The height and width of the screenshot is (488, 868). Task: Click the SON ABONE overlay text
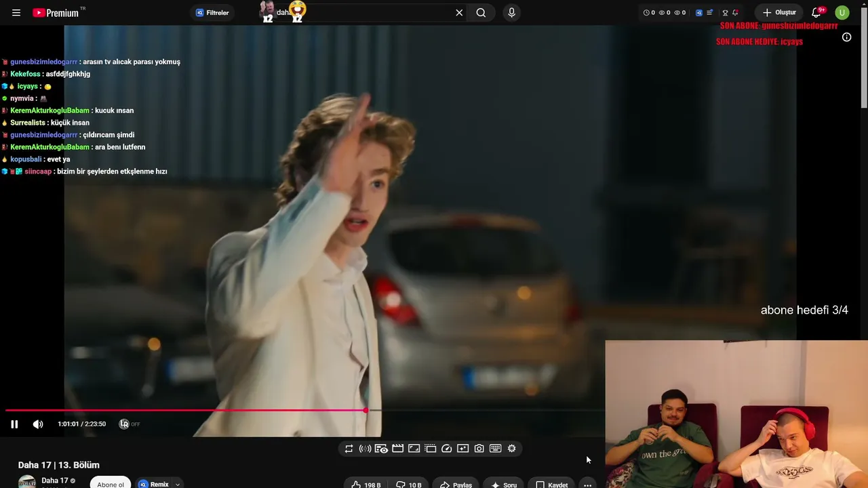[x=779, y=26]
